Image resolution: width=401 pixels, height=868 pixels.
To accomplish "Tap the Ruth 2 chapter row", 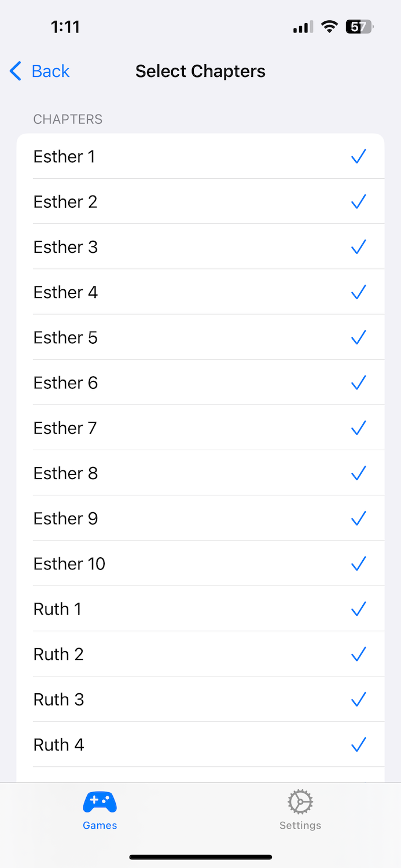I will pos(58,654).
